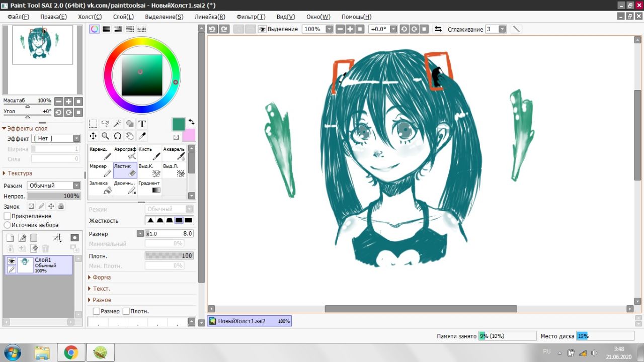Viewport: 644px width, 362px height.
Task: Choose the Каранд. (pencil) brush
Action: [x=100, y=153]
